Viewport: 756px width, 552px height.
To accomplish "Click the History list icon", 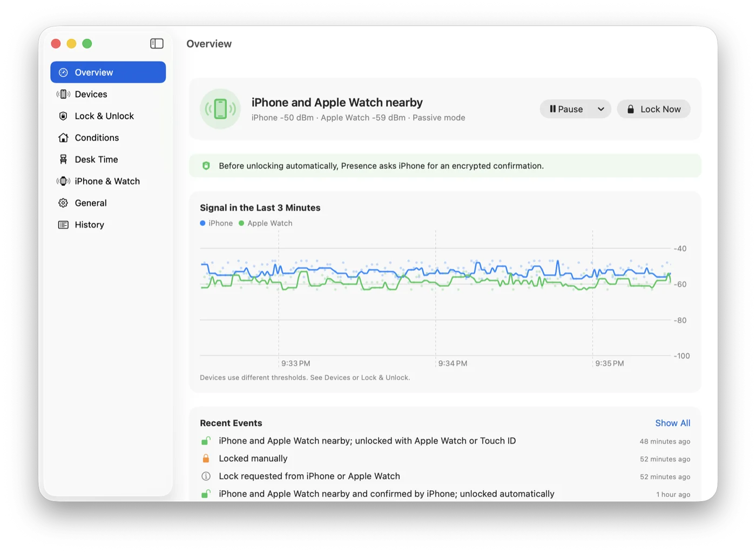I will click(63, 225).
